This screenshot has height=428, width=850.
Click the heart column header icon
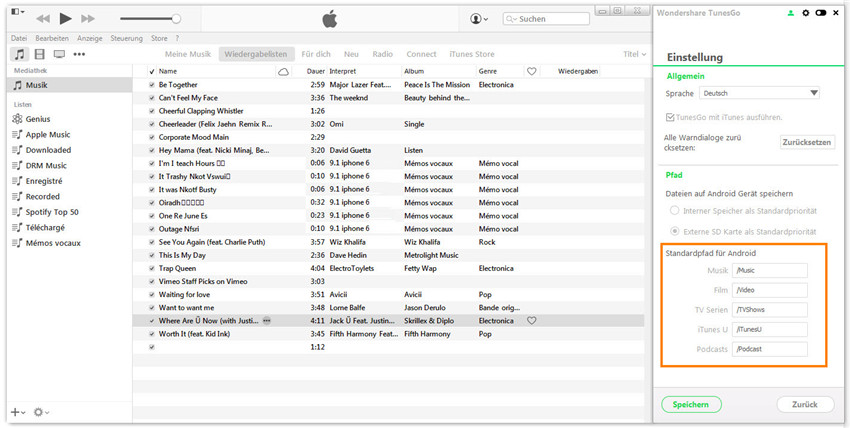coord(532,72)
